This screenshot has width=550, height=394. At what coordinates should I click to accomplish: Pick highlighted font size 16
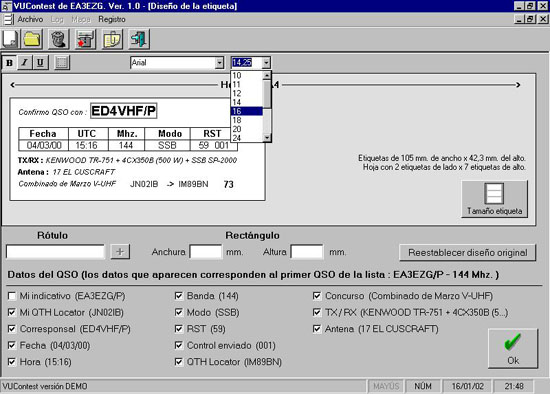click(x=247, y=111)
